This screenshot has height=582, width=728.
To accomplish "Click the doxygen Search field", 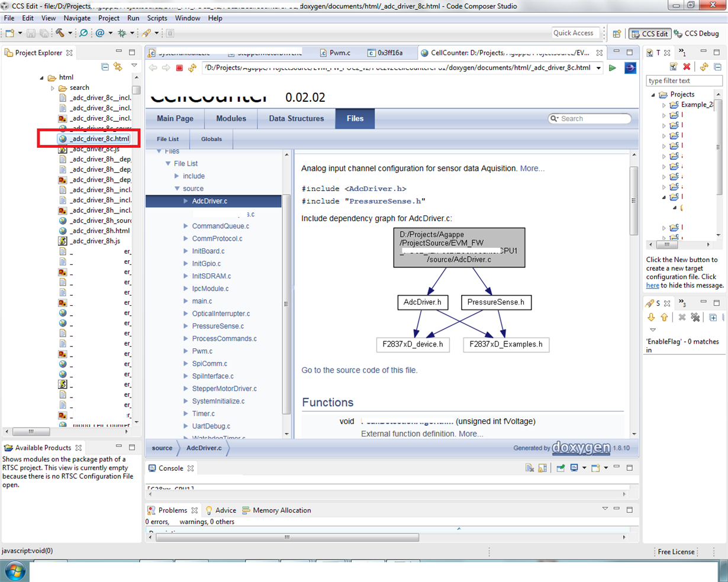I will click(590, 118).
